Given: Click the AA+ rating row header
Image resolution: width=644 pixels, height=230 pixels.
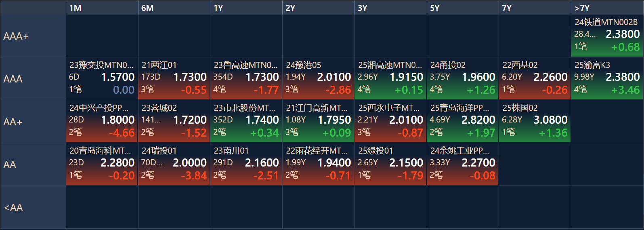Looking at the screenshot, I should (x=33, y=122).
